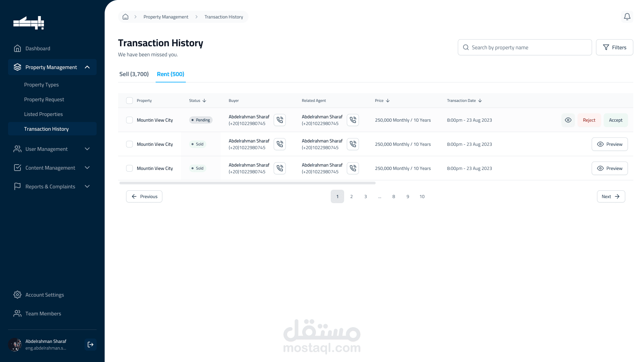The height and width of the screenshot is (362, 644).
Task: Open Listed Properties in the sidebar
Action: (x=43, y=114)
